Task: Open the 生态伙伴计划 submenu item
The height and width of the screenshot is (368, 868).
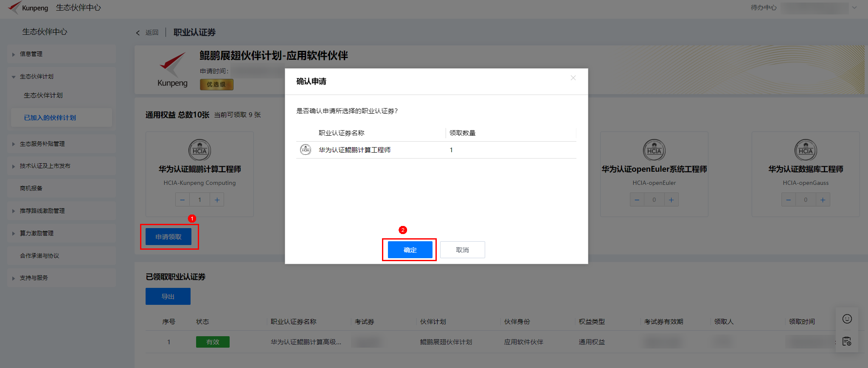Action: [x=43, y=95]
